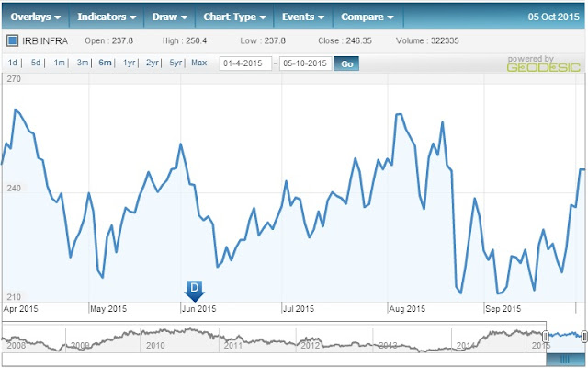Click the end date field 05-10-2015
This screenshot has height=368, width=588.
pyautogui.click(x=306, y=63)
